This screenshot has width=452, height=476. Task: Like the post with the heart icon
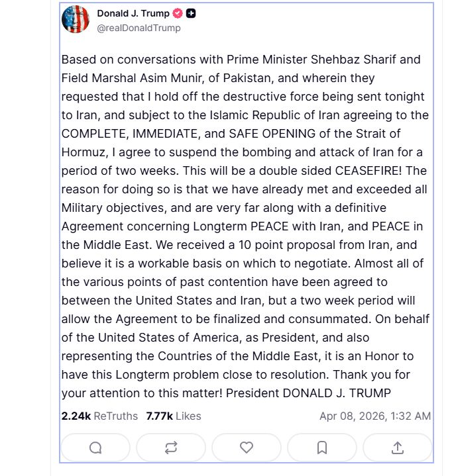(247, 448)
